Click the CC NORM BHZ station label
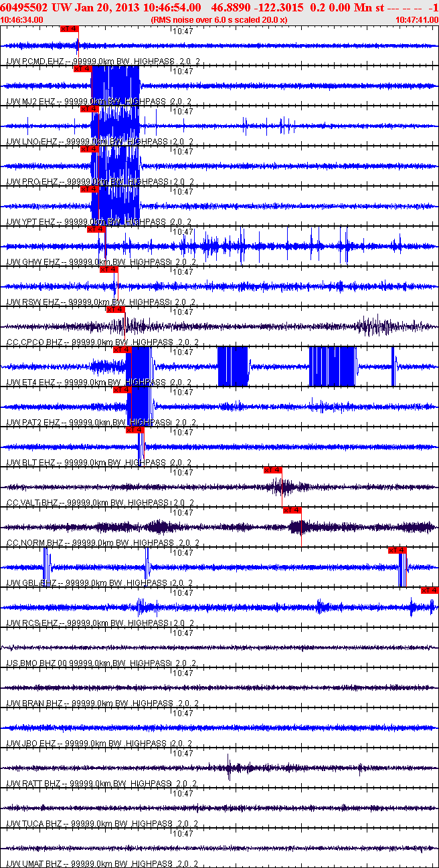The width and height of the screenshot is (439, 868). (34, 542)
